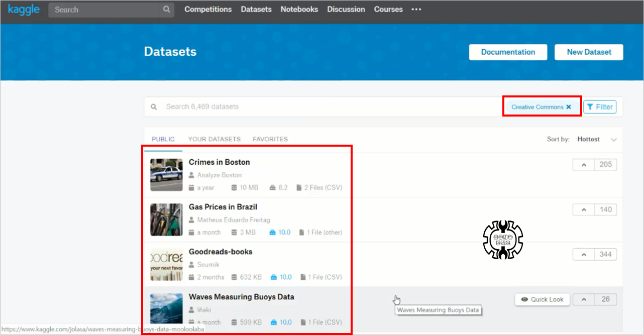
Task: Open the Filter button
Action: [600, 107]
